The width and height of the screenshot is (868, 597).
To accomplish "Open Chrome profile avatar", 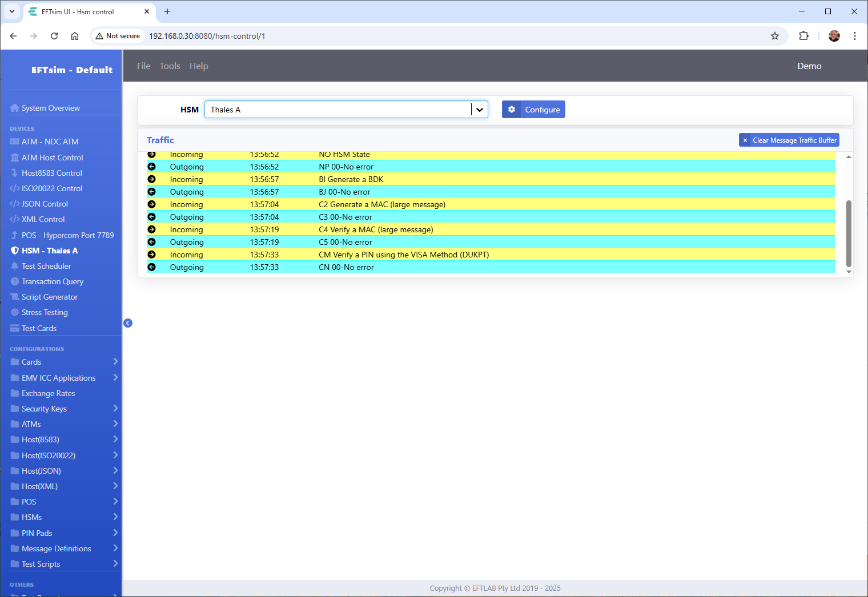I will 834,36.
